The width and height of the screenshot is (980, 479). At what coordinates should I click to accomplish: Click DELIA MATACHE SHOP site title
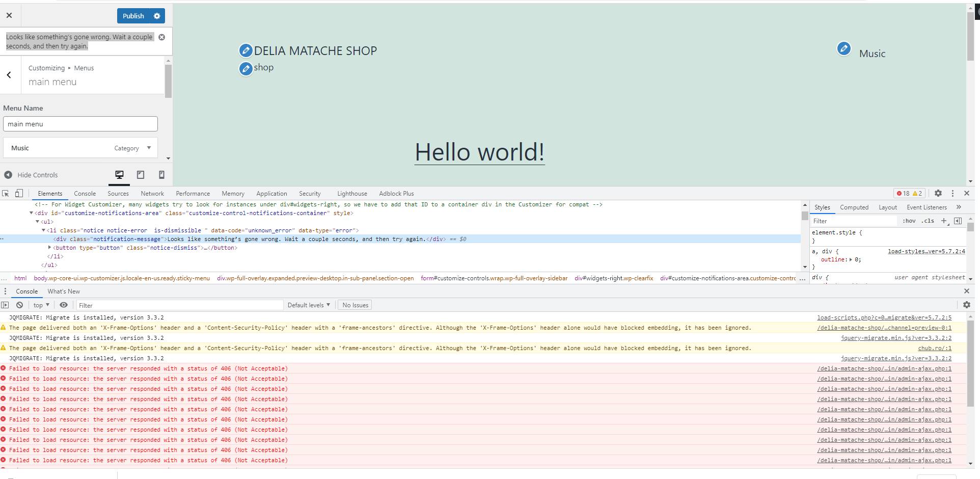[315, 51]
